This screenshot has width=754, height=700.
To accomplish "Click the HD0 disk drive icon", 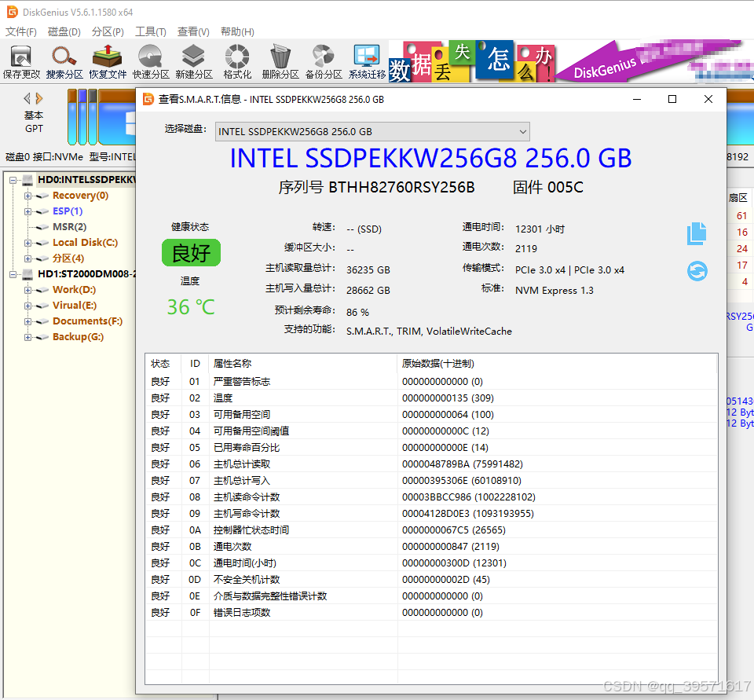I will (28, 180).
